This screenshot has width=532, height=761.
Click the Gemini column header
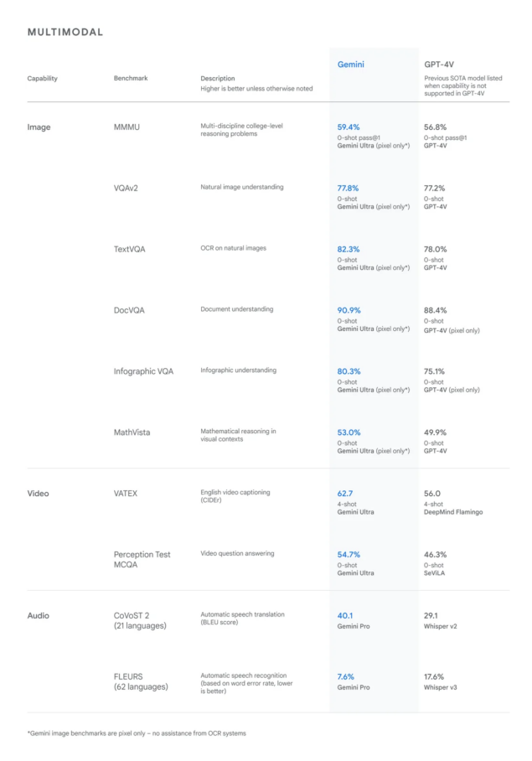(x=350, y=65)
